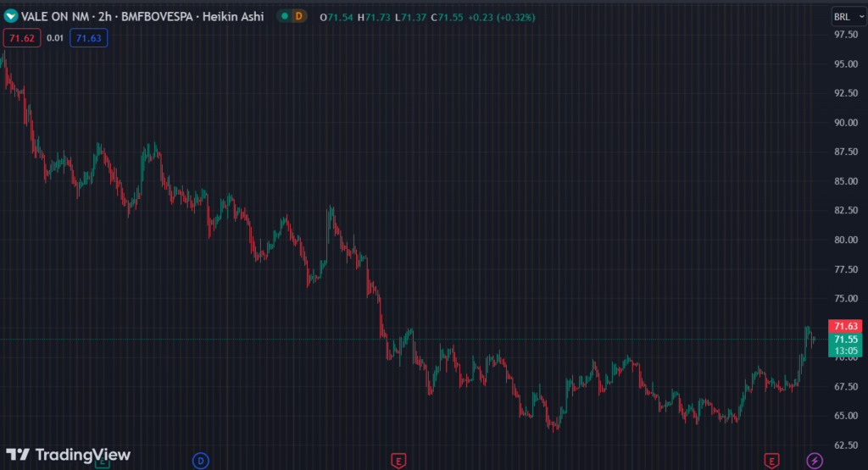
Task: Click the 75.00 price scale label
Action: (x=846, y=298)
